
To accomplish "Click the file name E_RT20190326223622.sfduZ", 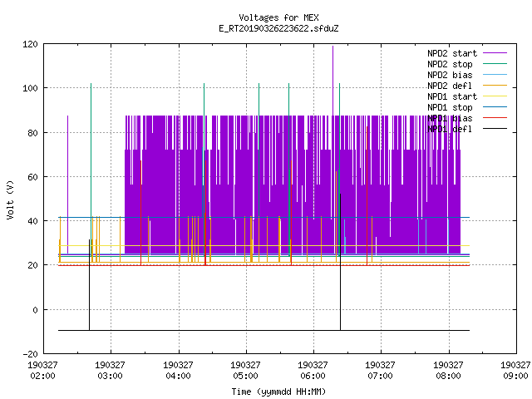I will pos(278,28).
